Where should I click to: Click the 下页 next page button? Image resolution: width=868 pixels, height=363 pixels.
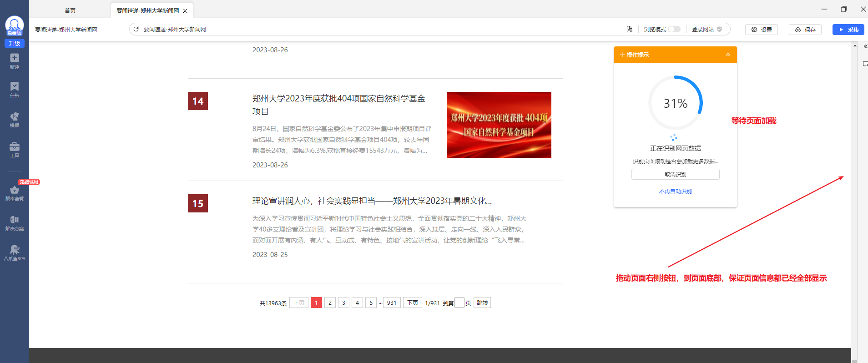tap(413, 302)
